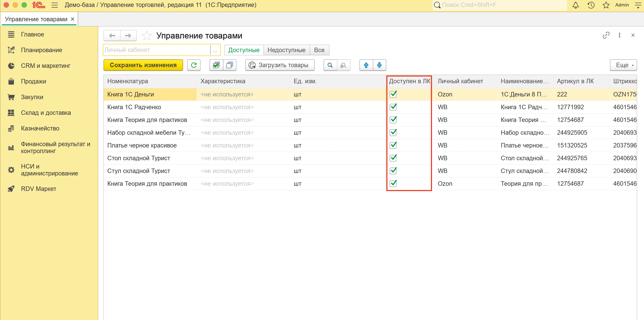This screenshot has width=644, height=320.
Task: Go back with left arrow button
Action: 112,36
